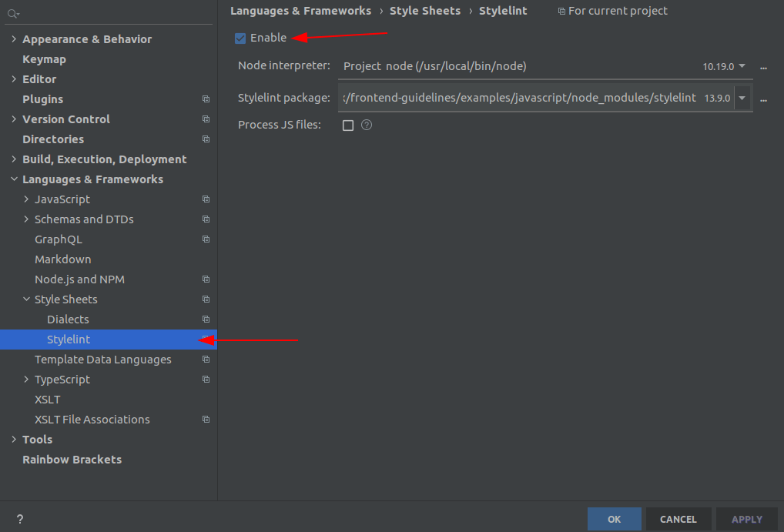
Task: Click the question mark help button at bottom left
Action: [x=20, y=519]
